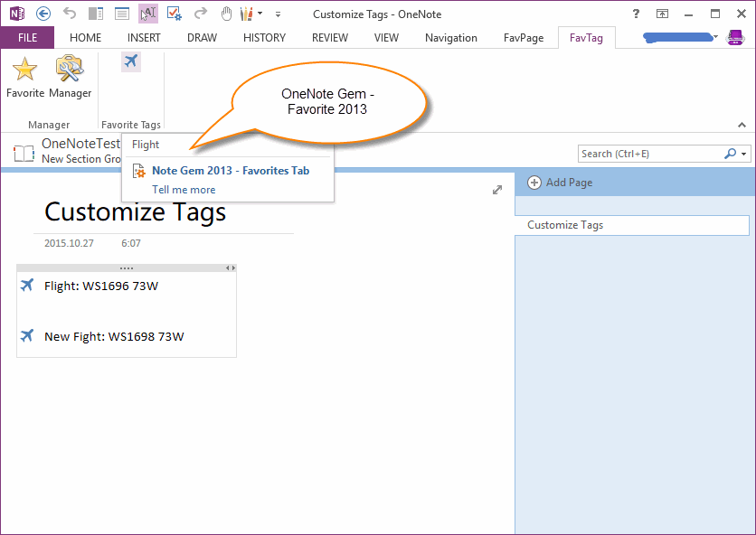The width and height of the screenshot is (756, 535).
Task: Click the Favorite star button
Action: pos(25,77)
